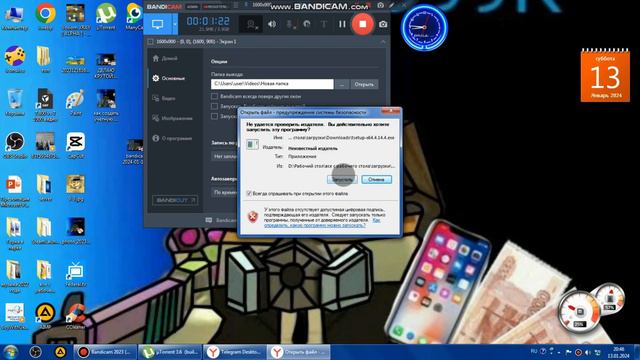Click the application file icon in dialog
The image size is (640, 360).
[252, 144]
